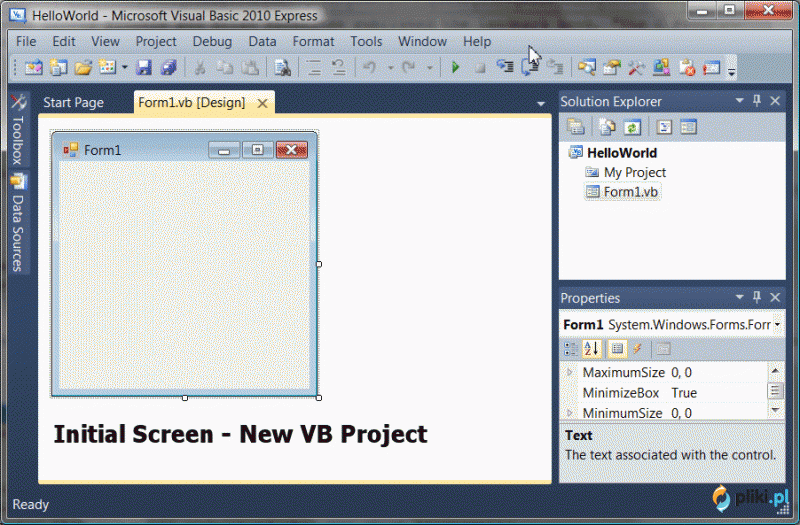The width and height of the screenshot is (800, 525).
Task: Open the toolbar options overflow dropdown
Action: pos(731,69)
